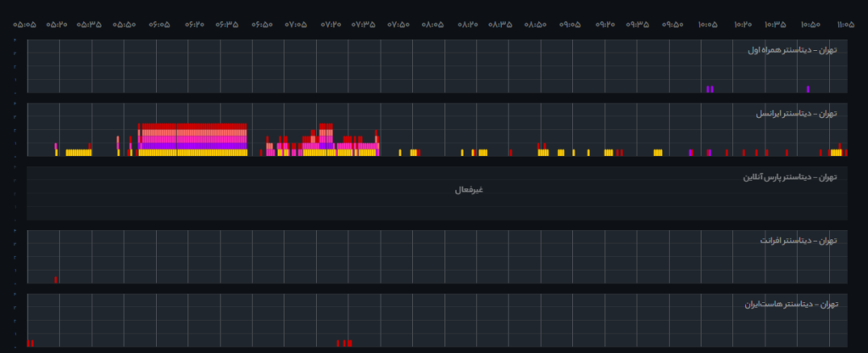The image size is (868, 353).
Task: Click the ۰۶:۵۰ time axis label
Action: [262, 25]
